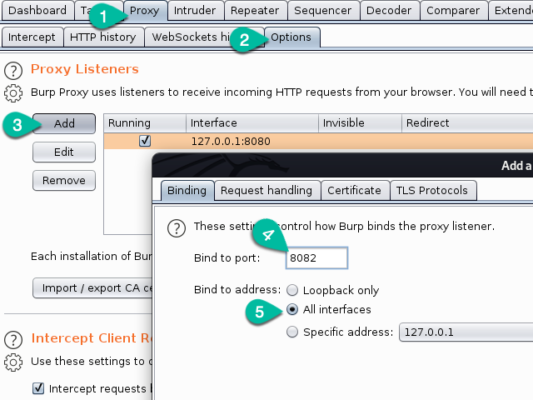Image resolution: width=533 pixels, height=400 pixels.
Task: Select the All interfaces radio button
Action: tap(292, 309)
